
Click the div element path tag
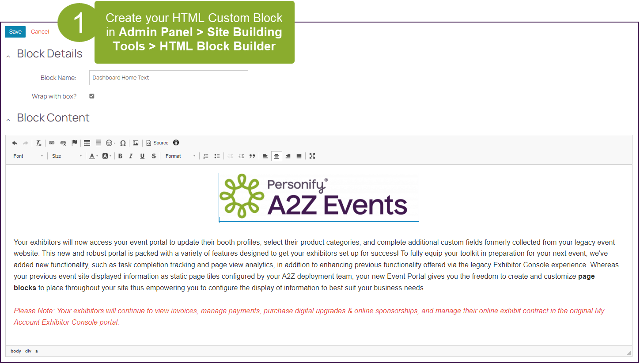[x=28, y=351]
